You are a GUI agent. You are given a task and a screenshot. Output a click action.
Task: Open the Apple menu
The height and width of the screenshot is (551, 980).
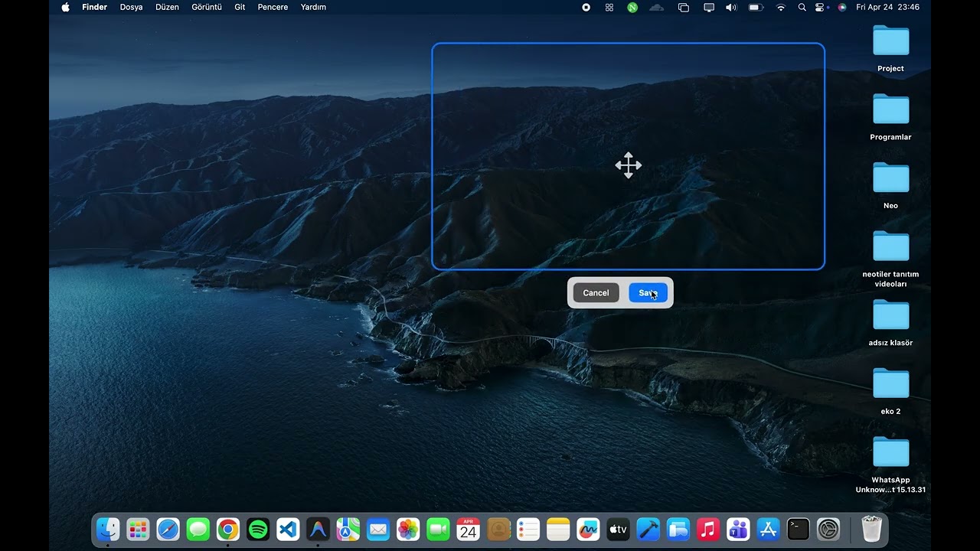tap(65, 7)
